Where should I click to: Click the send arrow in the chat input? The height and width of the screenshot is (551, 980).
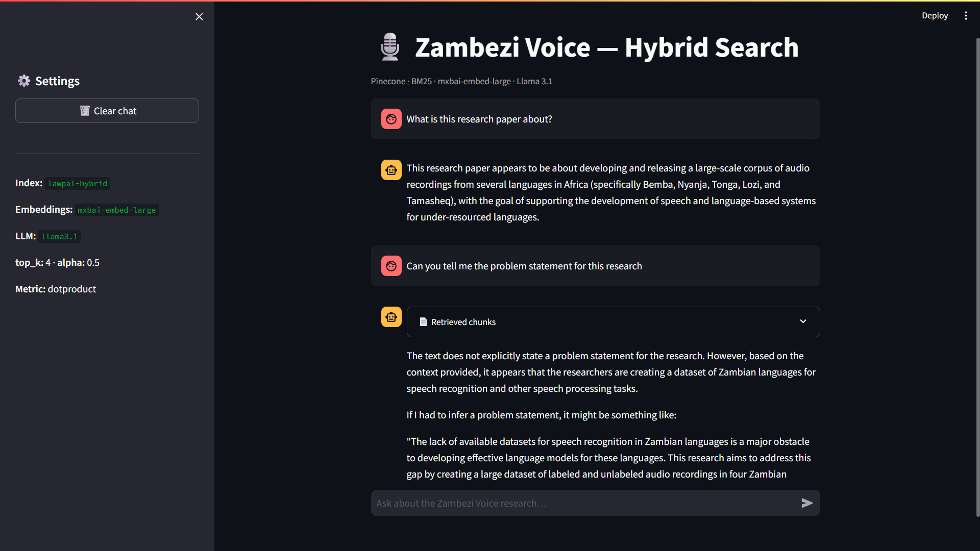pos(807,503)
